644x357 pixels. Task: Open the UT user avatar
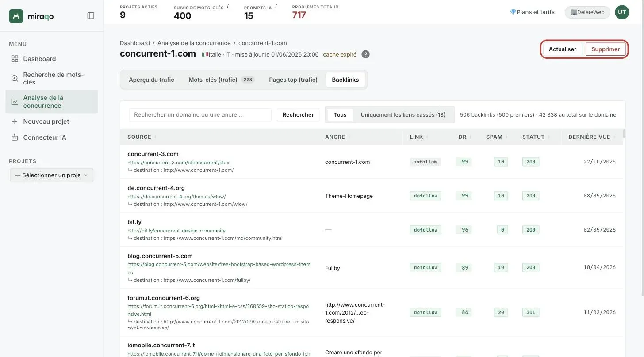coord(622,12)
